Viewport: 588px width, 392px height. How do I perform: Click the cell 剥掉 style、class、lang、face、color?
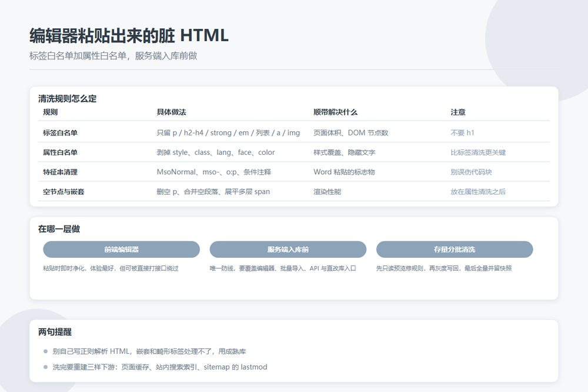pos(216,152)
